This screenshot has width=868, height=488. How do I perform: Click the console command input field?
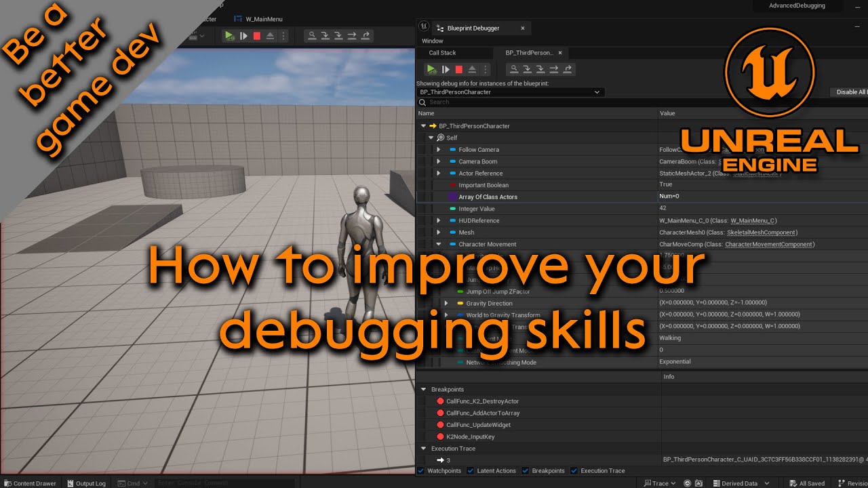click(224, 483)
